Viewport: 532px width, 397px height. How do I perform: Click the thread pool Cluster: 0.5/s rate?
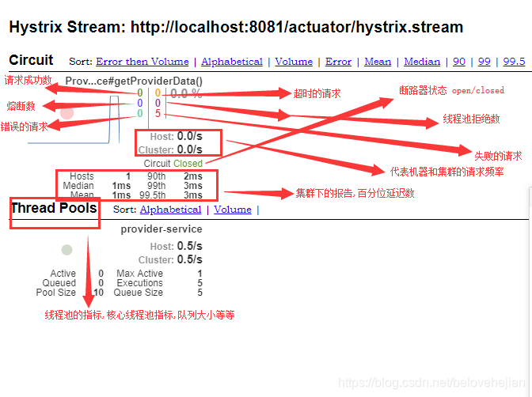click(170, 259)
